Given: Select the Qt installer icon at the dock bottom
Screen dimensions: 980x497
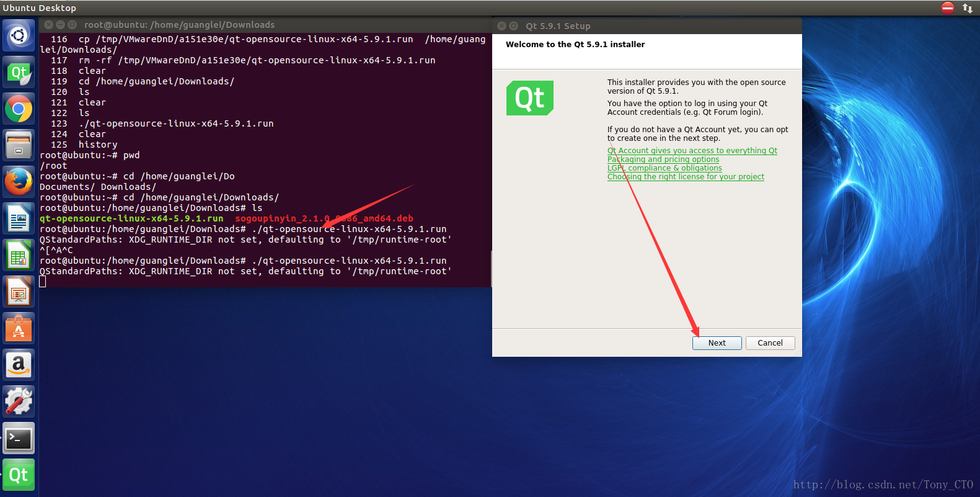Looking at the screenshot, I should click(x=19, y=475).
